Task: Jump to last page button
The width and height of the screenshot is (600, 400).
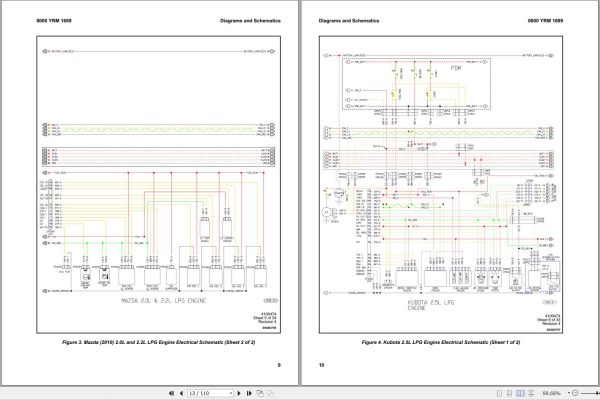Action: tap(249, 393)
